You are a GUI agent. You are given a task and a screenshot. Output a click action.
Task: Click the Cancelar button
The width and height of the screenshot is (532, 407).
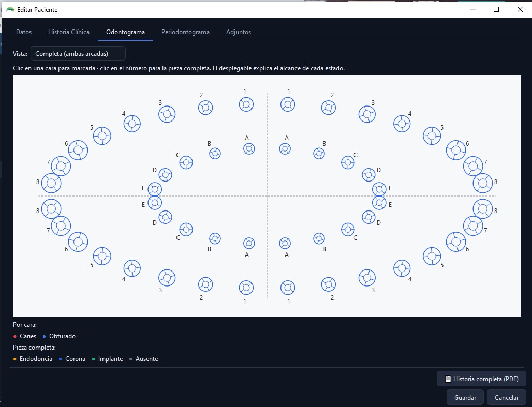tap(507, 398)
